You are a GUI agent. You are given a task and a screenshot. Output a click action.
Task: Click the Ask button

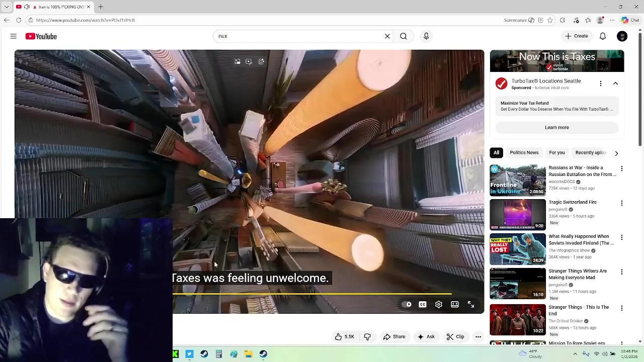click(426, 337)
